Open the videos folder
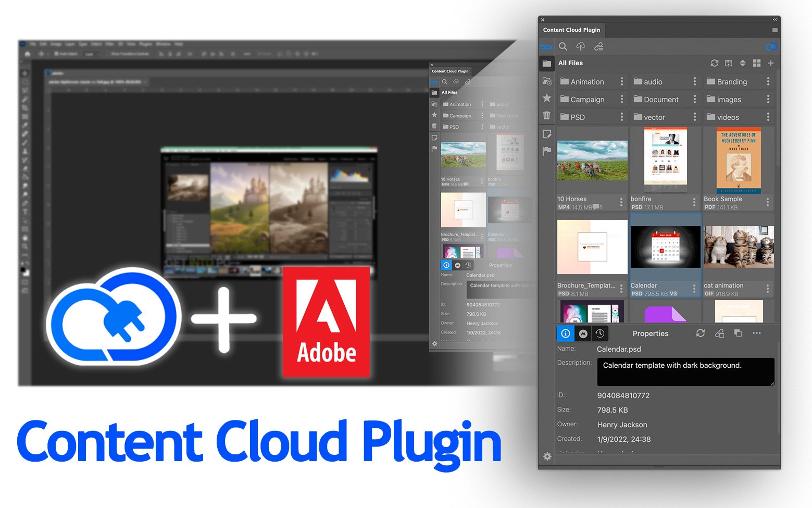Image resolution: width=812 pixels, height=508 pixels. pos(728,117)
